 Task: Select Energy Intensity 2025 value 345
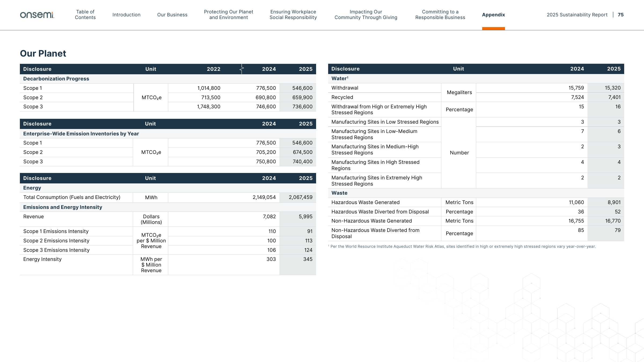pyautogui.click(x=308, y=259)
